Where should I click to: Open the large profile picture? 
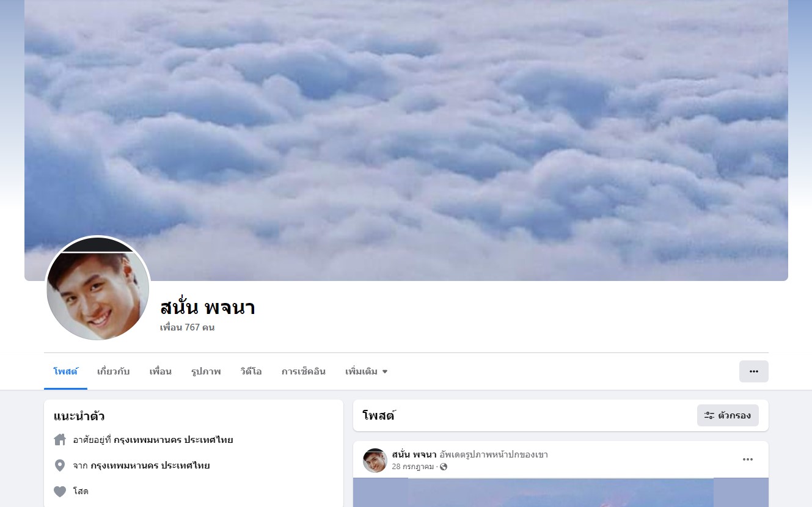98,288
